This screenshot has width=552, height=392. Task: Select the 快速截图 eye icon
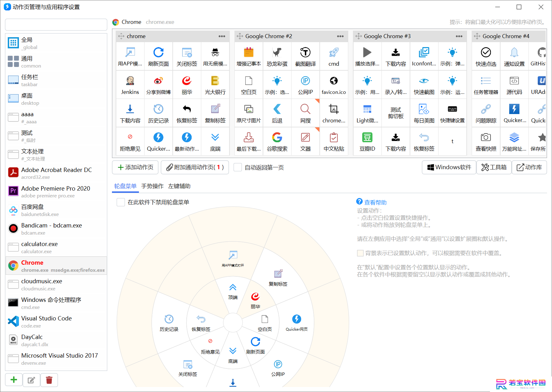[x=424, y=81]
